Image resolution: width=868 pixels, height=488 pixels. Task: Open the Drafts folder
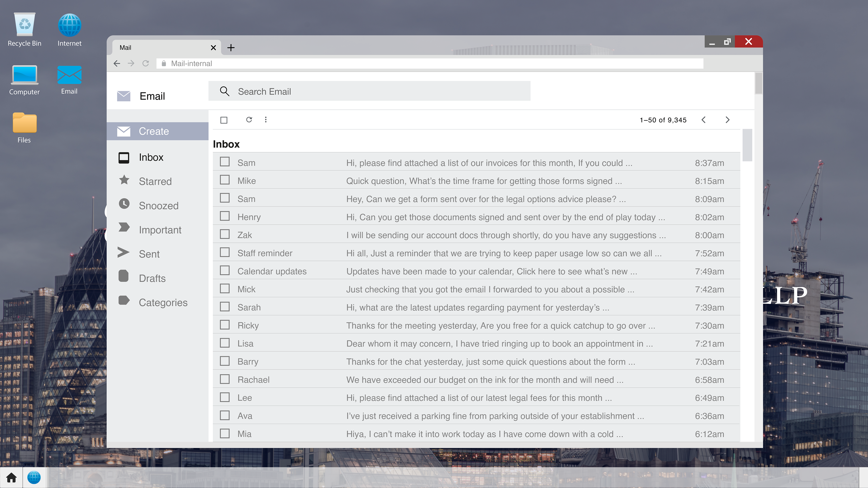[x=152, y=278]
